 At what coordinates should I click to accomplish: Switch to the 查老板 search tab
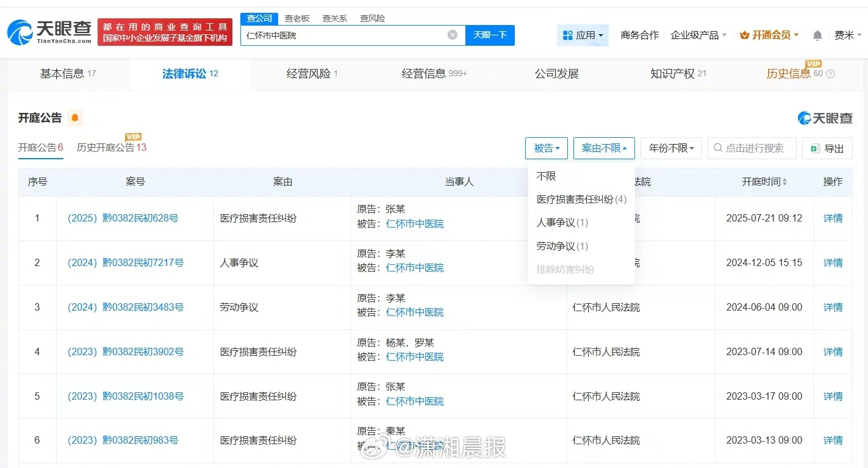pyautogui.click(x=297, y=18)
